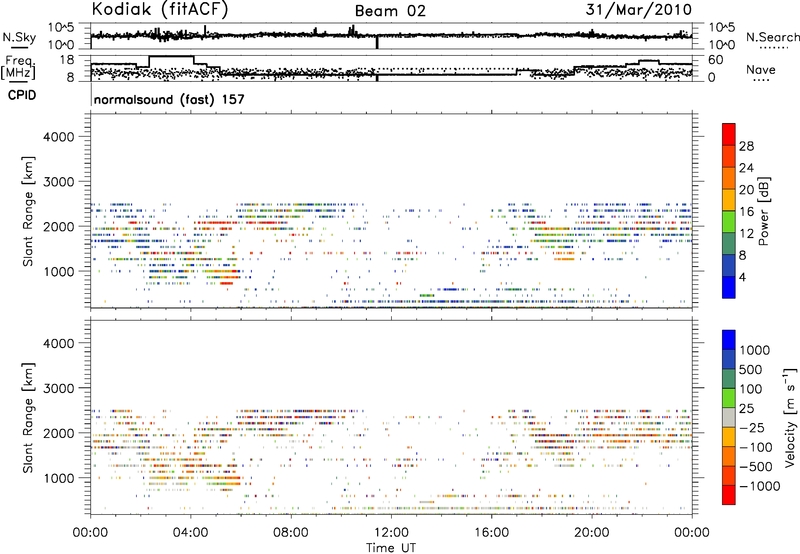The height and width of the screenshot is (554, 800).
Task: Click "4000" on the power panel axis
Action: [59, 137]
